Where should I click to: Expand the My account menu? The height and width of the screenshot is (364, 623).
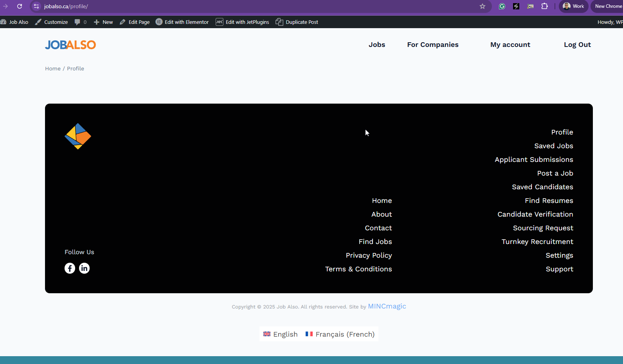[x=510, y=45]
